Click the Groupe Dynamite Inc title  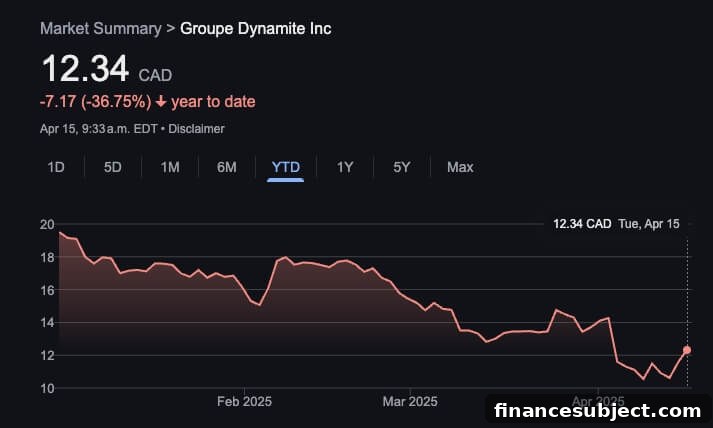click(256, 29)
